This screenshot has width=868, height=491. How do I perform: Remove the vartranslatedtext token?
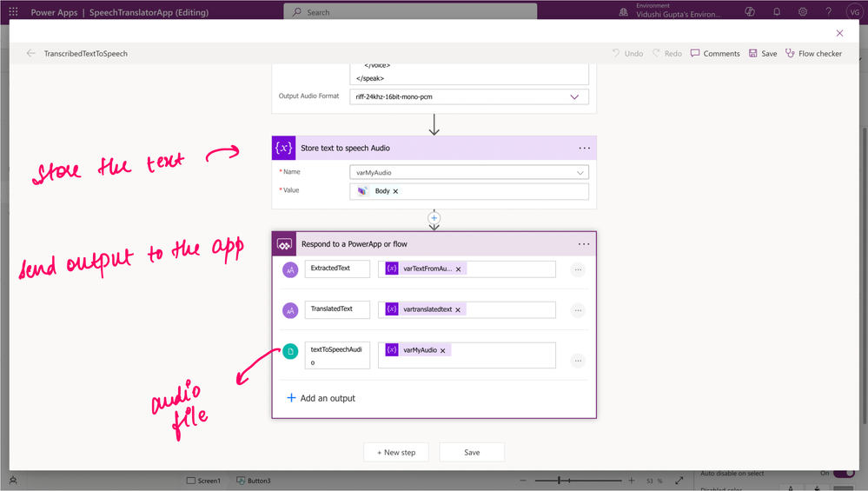coord(458,310)
